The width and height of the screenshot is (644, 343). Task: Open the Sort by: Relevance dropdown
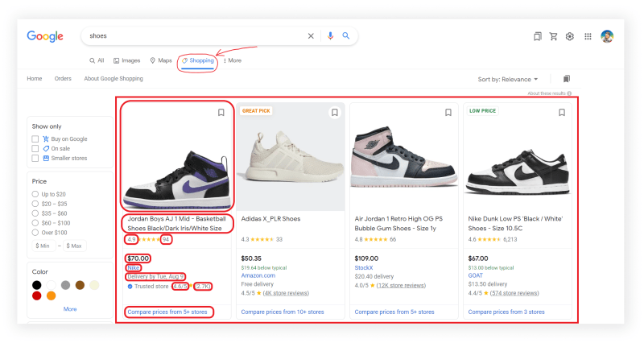click(x=508, y=79)
